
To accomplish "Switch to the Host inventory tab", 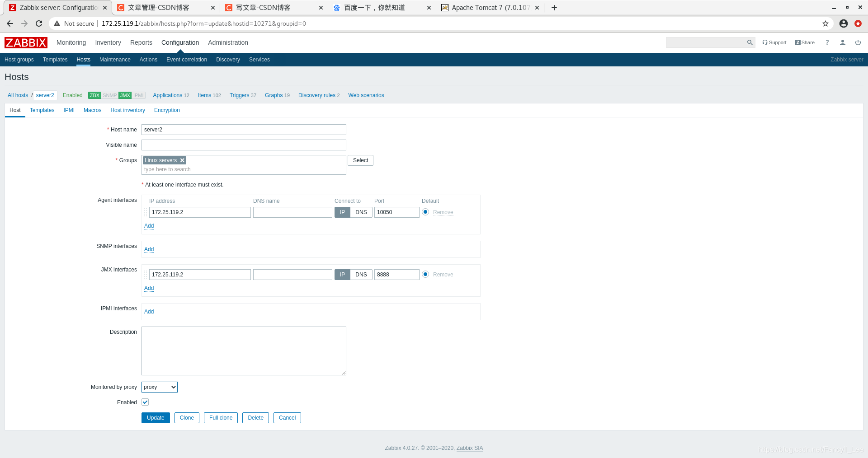I will coord(128,110).
